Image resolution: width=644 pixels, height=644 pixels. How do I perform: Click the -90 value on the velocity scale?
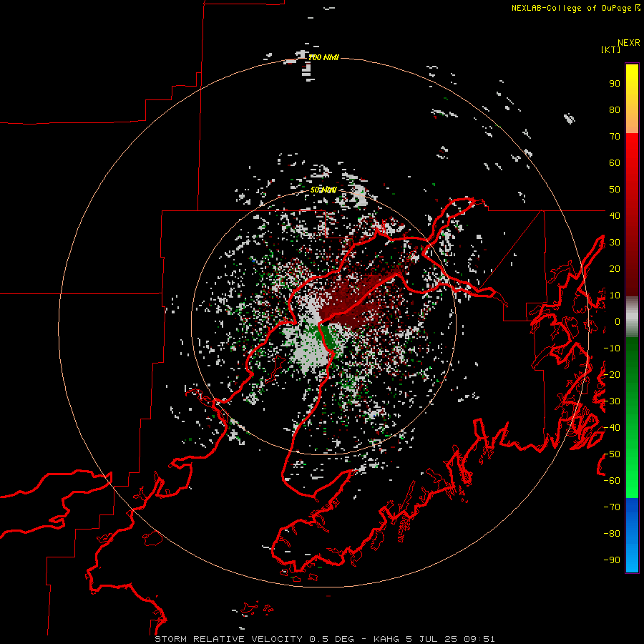point(612,560)
